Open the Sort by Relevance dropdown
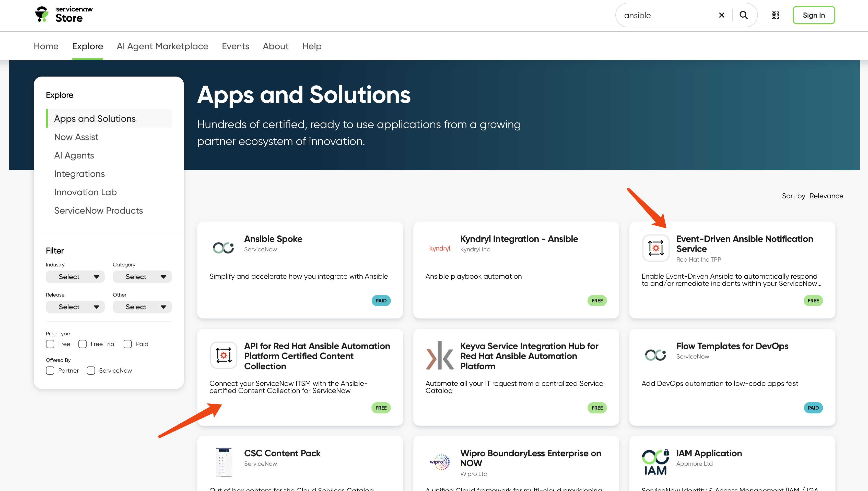This screenshot has height=491, width=868. coord(826,196)
